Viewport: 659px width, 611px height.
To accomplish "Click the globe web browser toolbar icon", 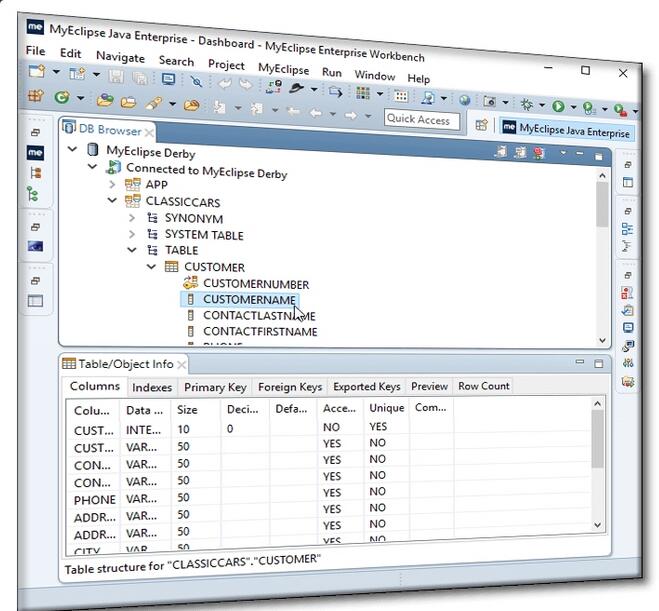I will click(x=464, y=100).
